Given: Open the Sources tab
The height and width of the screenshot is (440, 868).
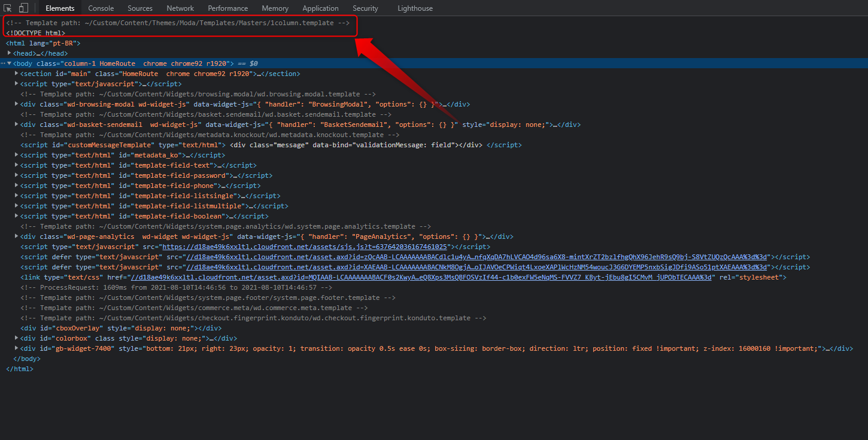Looking at the screenshot, I should click(140, 8).
